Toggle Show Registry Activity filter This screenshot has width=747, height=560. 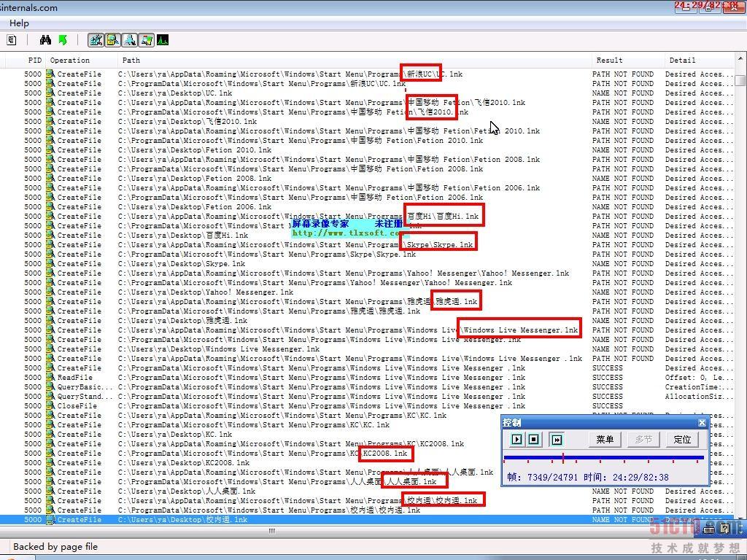(96, 41)
